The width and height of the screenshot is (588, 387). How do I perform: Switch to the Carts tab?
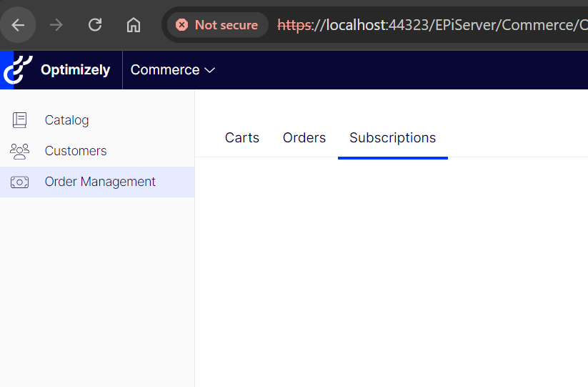pos(242,138)
